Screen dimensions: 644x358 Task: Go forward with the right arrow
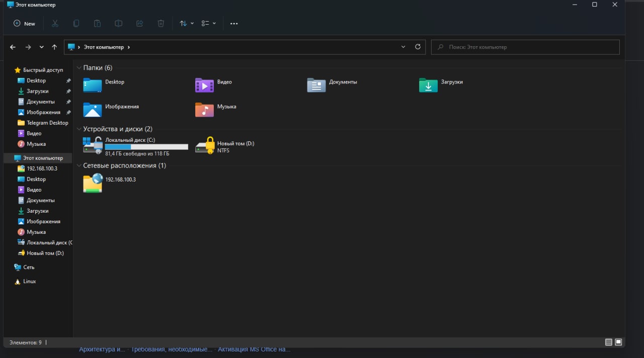pos(28,47)
